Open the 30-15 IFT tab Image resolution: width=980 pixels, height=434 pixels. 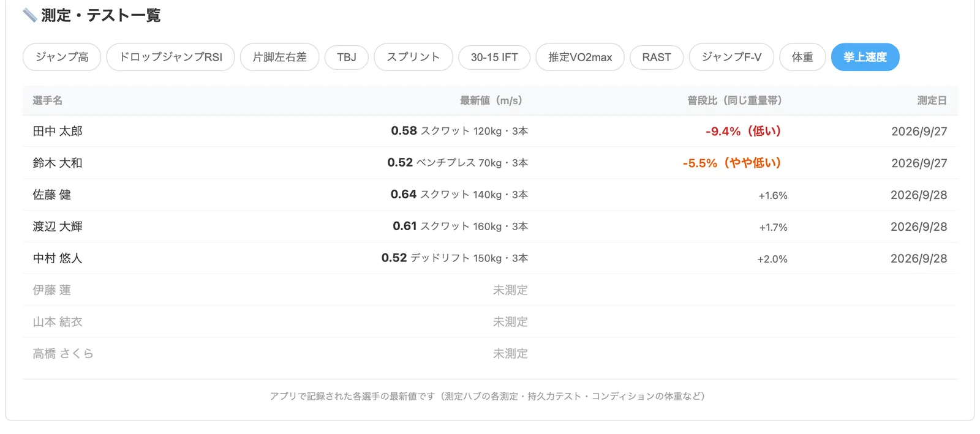pyautogui.click(x=494, y=57)
